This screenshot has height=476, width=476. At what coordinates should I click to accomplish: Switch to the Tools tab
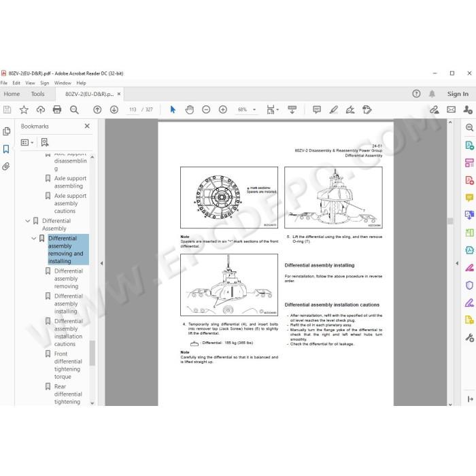(x=37, y=94)
